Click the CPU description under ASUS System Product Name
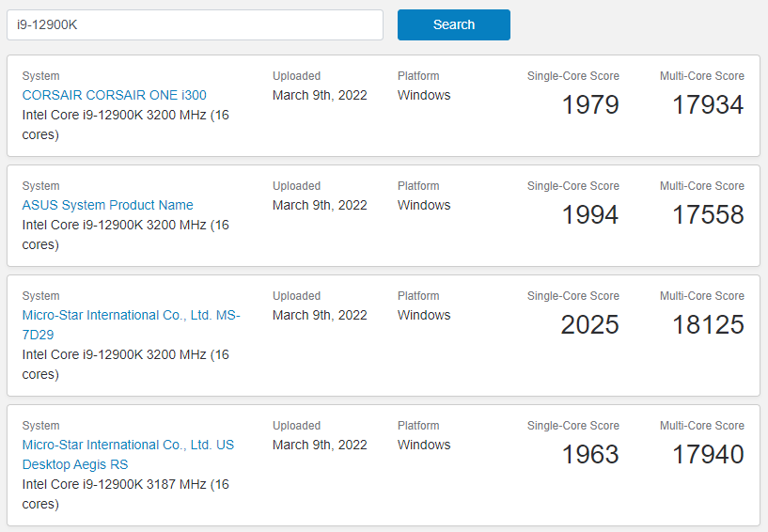 tap(125, 235)
